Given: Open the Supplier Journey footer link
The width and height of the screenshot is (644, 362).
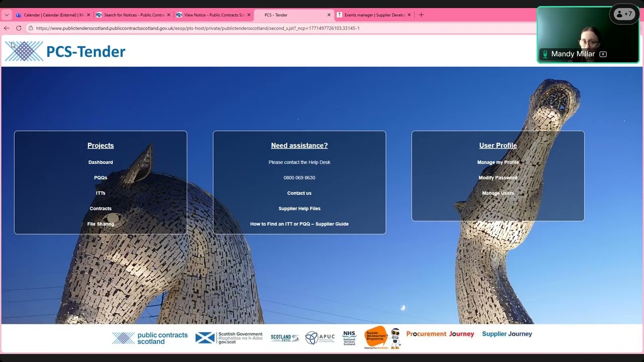Looking at the screenshot, I should click(x=507, y=334).
